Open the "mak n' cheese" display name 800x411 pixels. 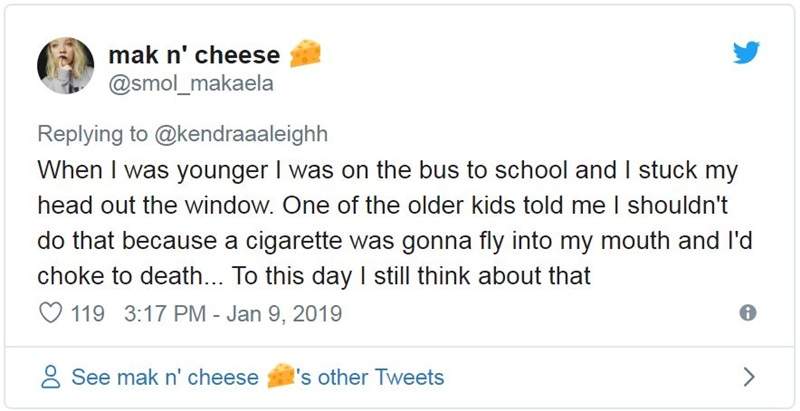tap(194, 56)
